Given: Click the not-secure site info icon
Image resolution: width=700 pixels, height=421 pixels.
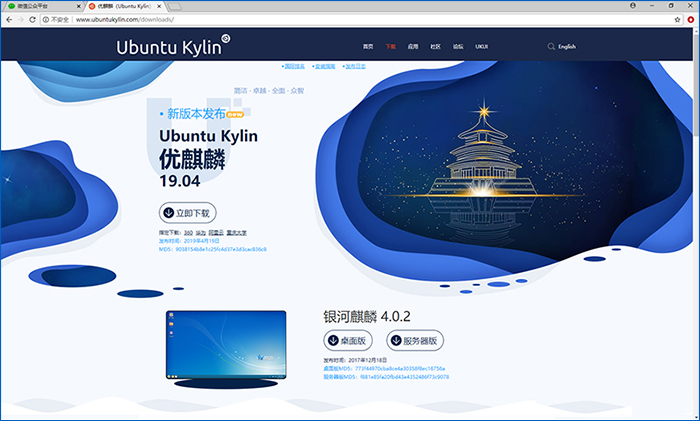Looking at the screenshot, I should point(46,20).
